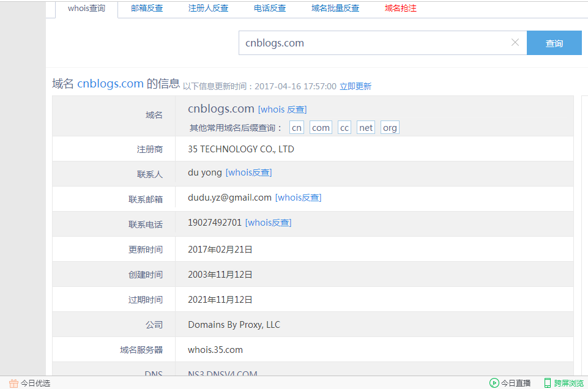
Task: Select the cn suffix box
Action: tap(297, 128)
